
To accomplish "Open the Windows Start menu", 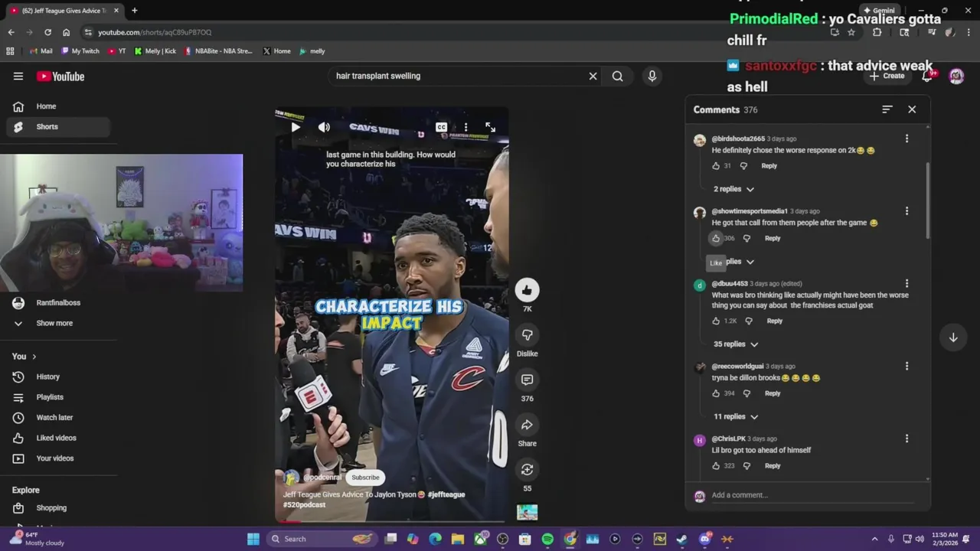I will click(x=253, y=539).
